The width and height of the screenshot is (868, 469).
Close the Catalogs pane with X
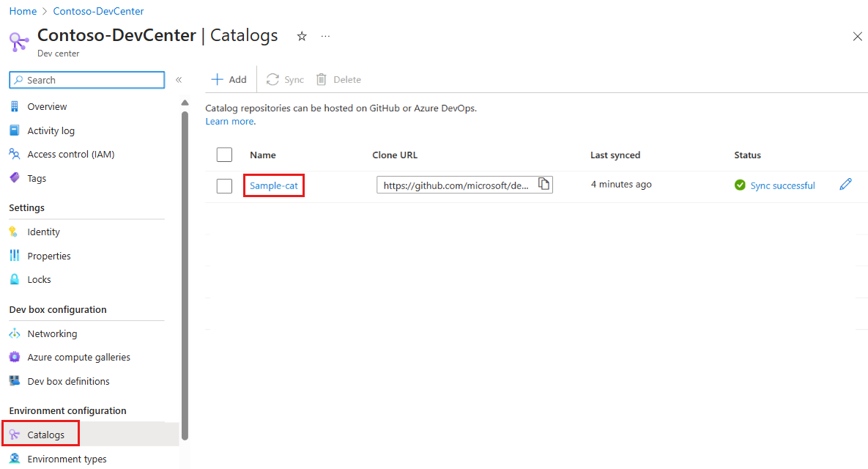(x=857, y=37)
